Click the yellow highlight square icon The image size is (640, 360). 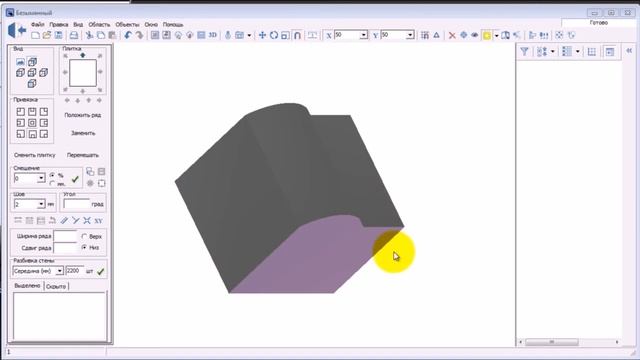tap(487, 36)
